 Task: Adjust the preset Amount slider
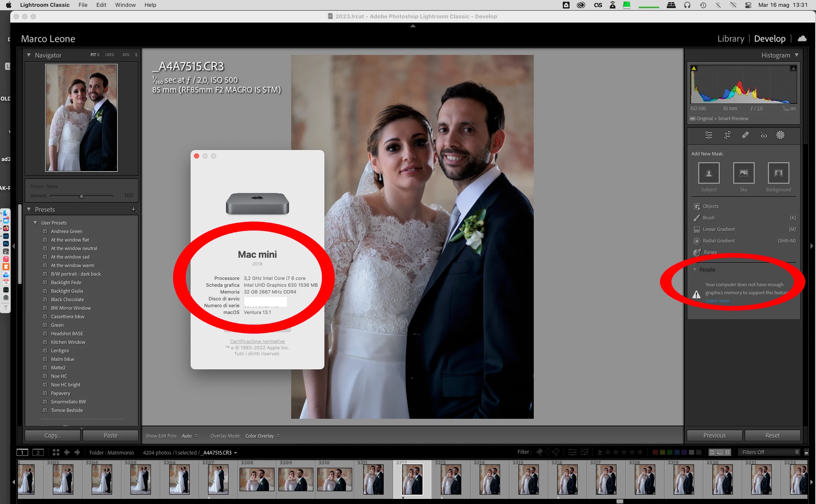click(x=81, y=196)
